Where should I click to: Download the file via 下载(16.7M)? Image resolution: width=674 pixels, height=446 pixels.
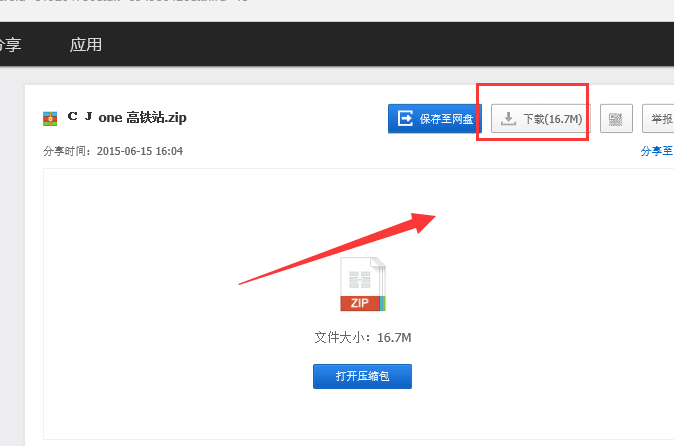[541, 119]
